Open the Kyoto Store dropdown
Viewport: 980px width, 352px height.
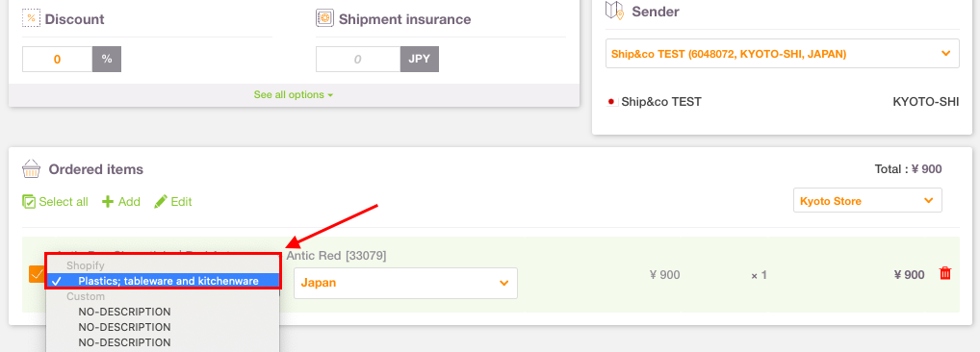click(x=866, y=201)
